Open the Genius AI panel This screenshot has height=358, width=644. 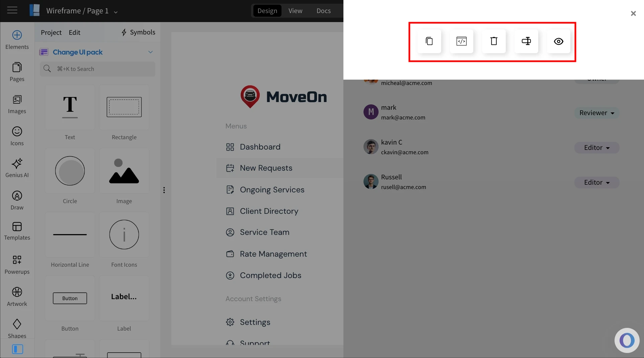click(17, 168)
